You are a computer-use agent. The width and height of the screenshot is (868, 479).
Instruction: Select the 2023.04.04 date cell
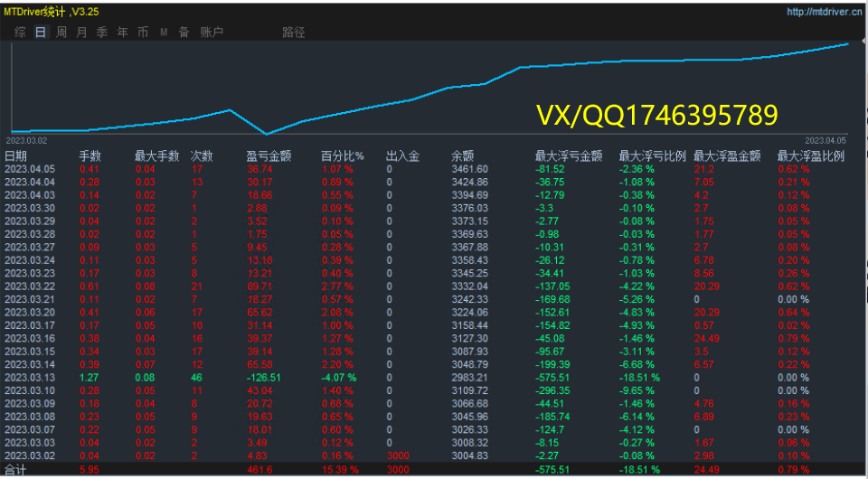(30, 182)
